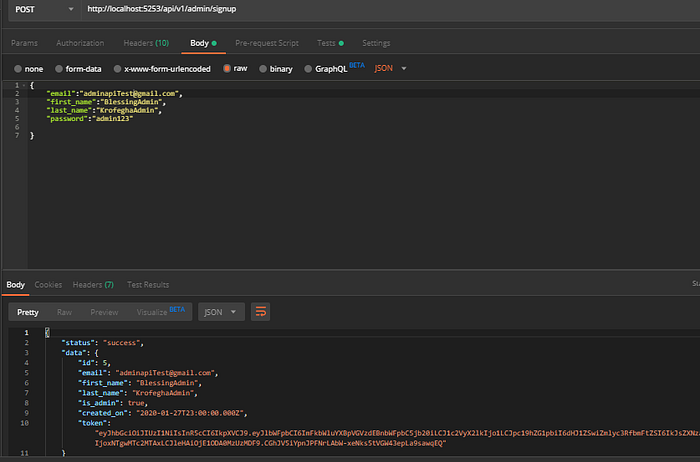Image resolution: width=700 pixels, height=462 pixels.
Task: Choose x-www-form-urlencoded body type
Action: pyautogui.click(x=117, y=69)
